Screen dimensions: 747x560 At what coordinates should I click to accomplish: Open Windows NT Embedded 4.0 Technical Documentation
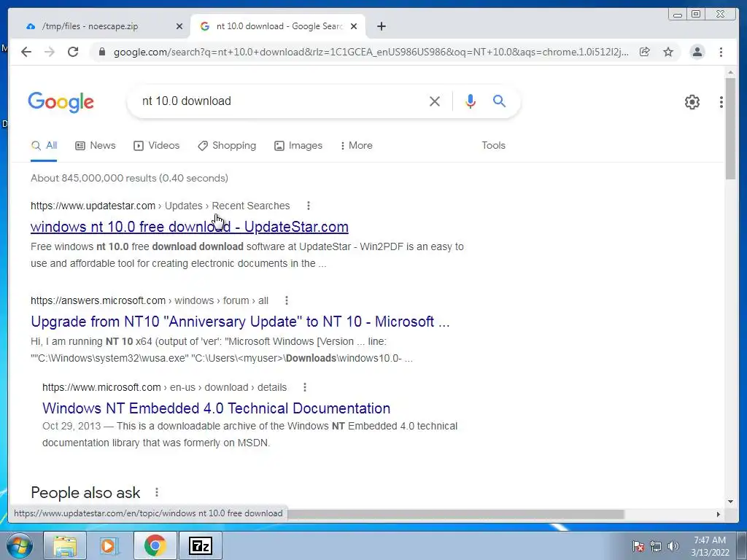(216, 408)
